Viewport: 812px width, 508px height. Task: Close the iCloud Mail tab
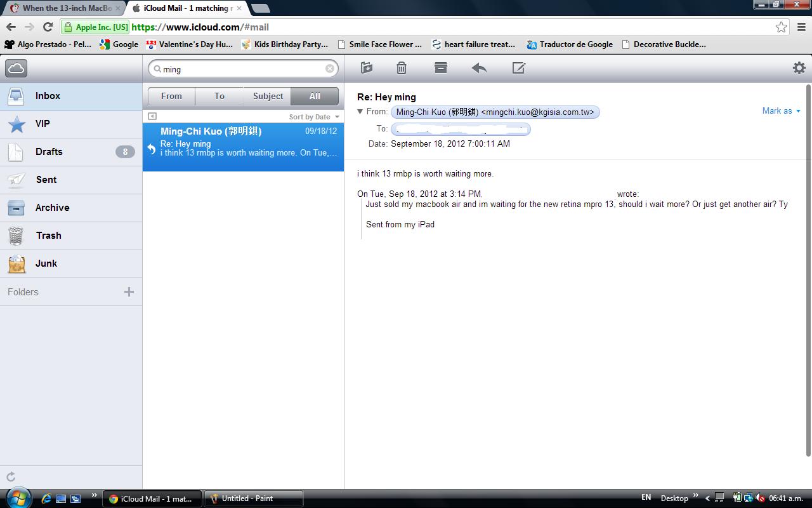coord(239,8)
